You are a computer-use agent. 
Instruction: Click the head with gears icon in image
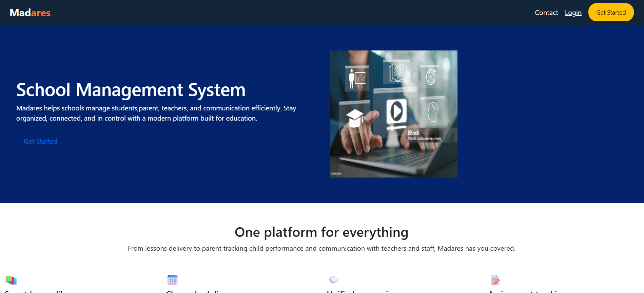[x=432, y=112]
